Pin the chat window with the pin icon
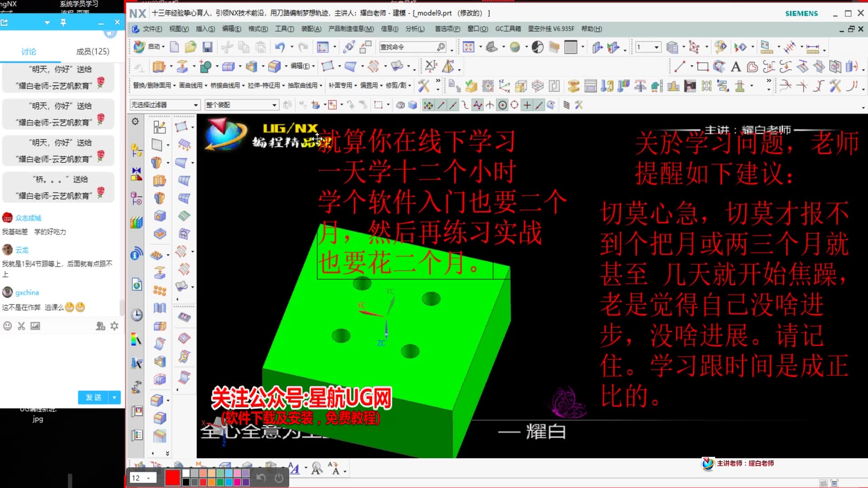Viewport: 868px width, 488px height. pos(63,22)
